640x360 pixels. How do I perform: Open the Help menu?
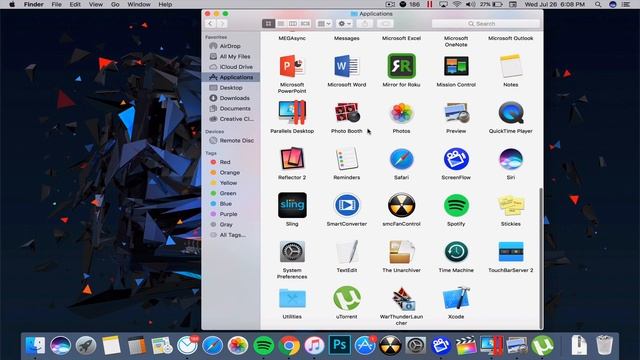(165, 4)
